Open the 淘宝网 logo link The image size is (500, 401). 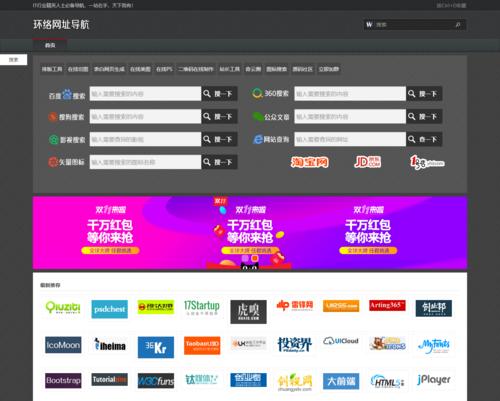pos(309,162)
